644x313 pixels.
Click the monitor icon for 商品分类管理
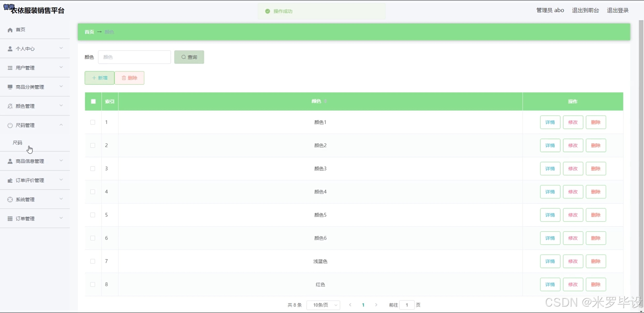point(10,87)
